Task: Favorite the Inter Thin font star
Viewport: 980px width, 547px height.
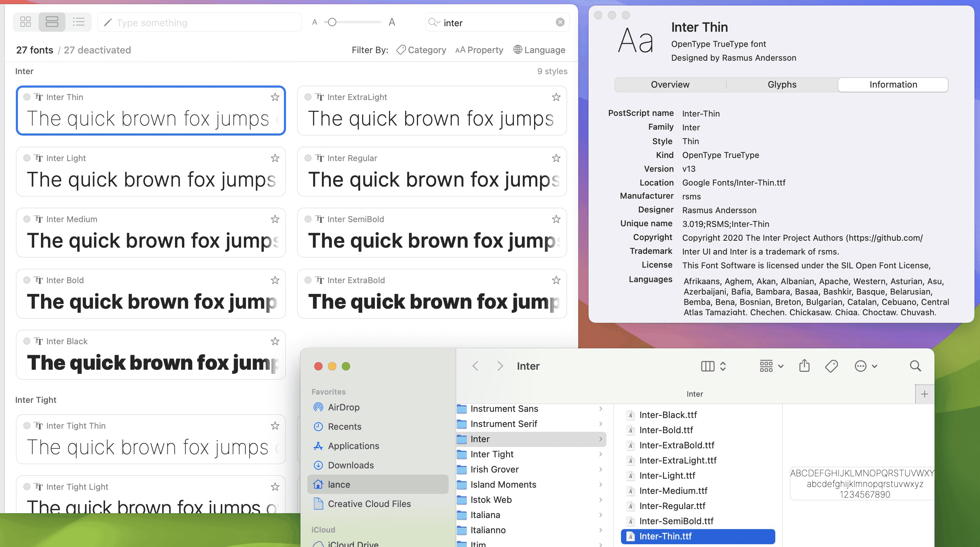Action: pyautogui.click(x=275, y=97)
